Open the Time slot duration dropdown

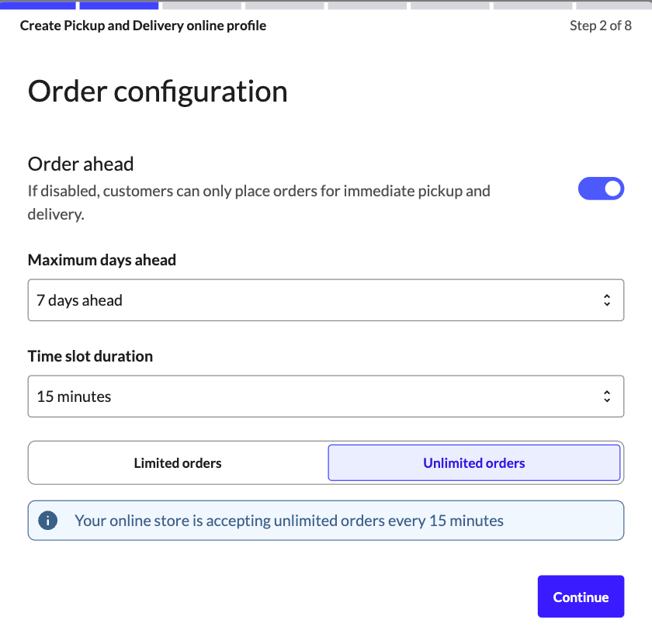(x=326, y=396)
